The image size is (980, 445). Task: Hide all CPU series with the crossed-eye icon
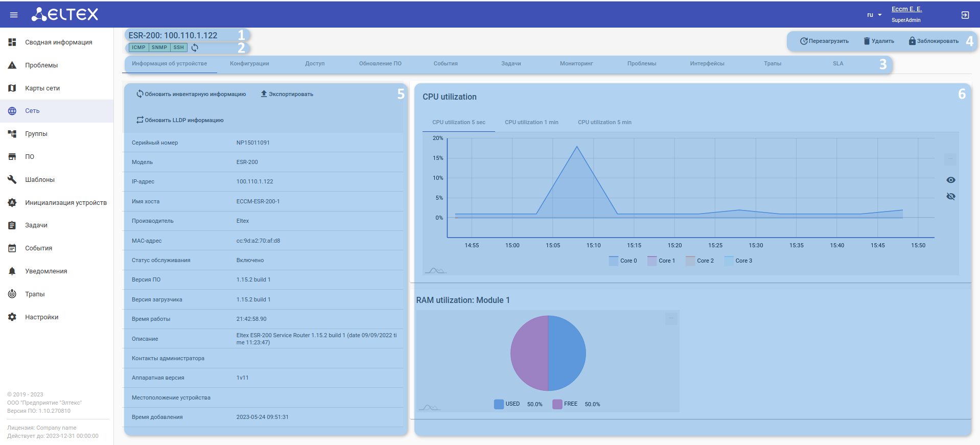pyautogui.click(x=950, y=196)
